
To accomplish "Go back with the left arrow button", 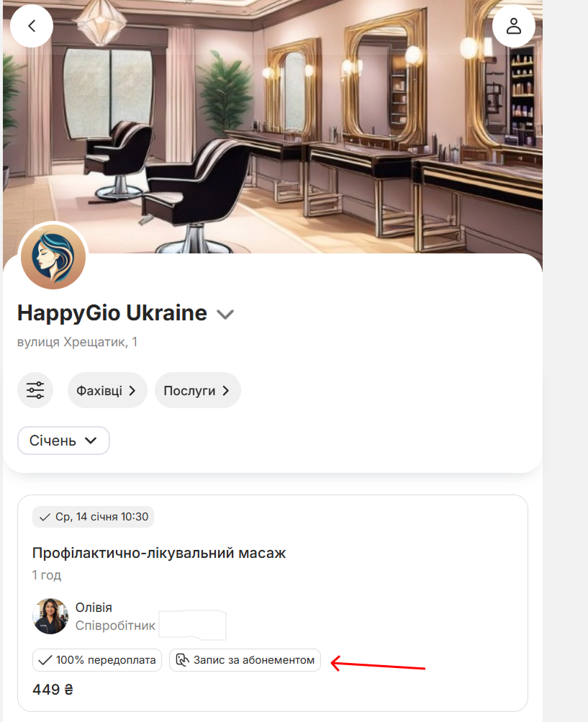I will pyautogui.click(x=32, y=26).
